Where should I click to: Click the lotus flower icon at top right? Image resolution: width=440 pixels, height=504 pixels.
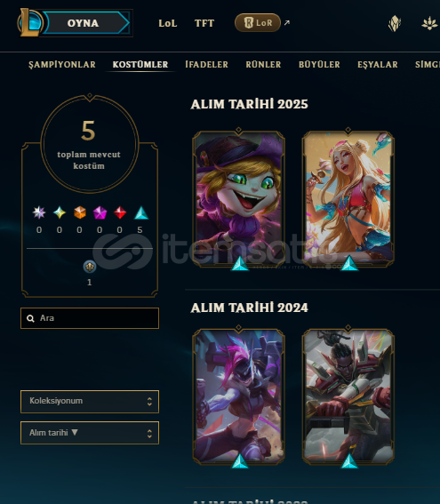click(x=429, y=23)
